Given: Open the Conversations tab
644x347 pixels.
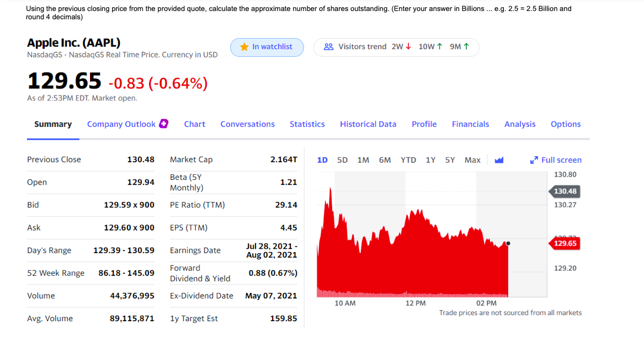Looking at the screenshot, I should pyautogui.click(x=248, y=124).
